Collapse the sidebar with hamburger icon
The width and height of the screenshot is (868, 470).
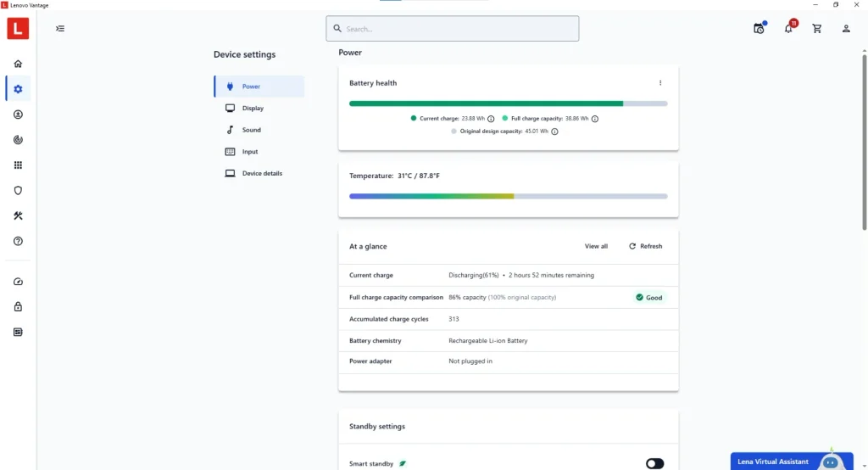pyautogui.click(x=60, y=28)
